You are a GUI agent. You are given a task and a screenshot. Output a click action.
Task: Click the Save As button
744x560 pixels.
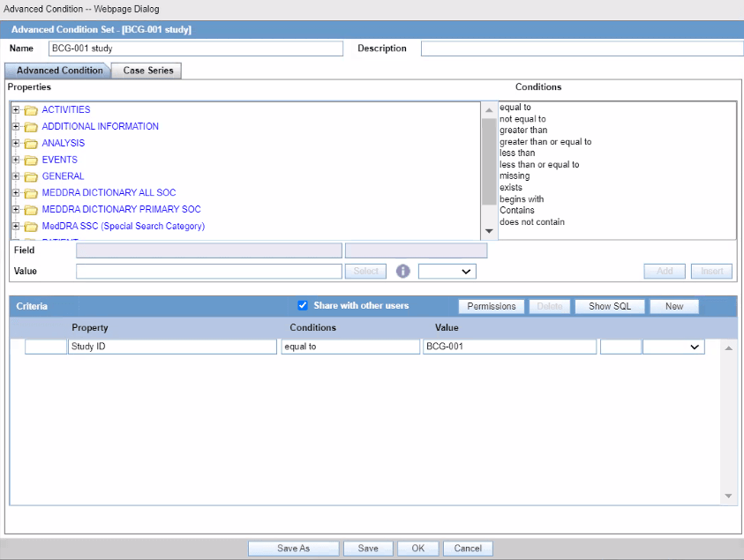click(x=293, y=548)
